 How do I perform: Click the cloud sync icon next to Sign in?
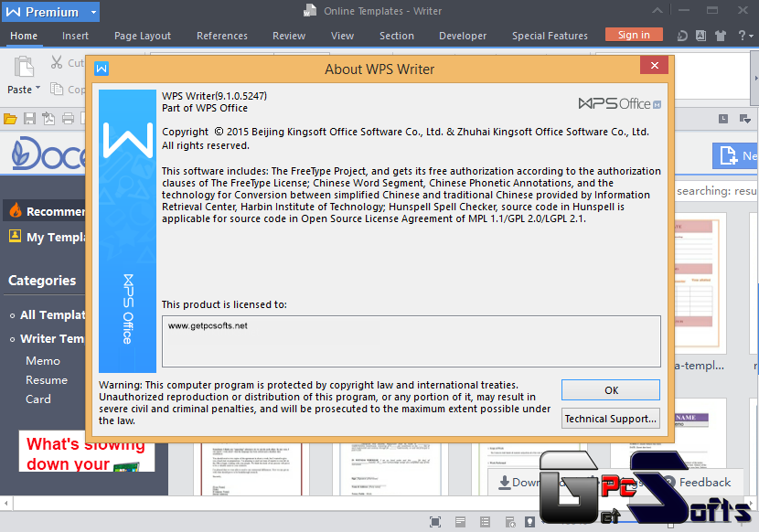tap(682, 36)
